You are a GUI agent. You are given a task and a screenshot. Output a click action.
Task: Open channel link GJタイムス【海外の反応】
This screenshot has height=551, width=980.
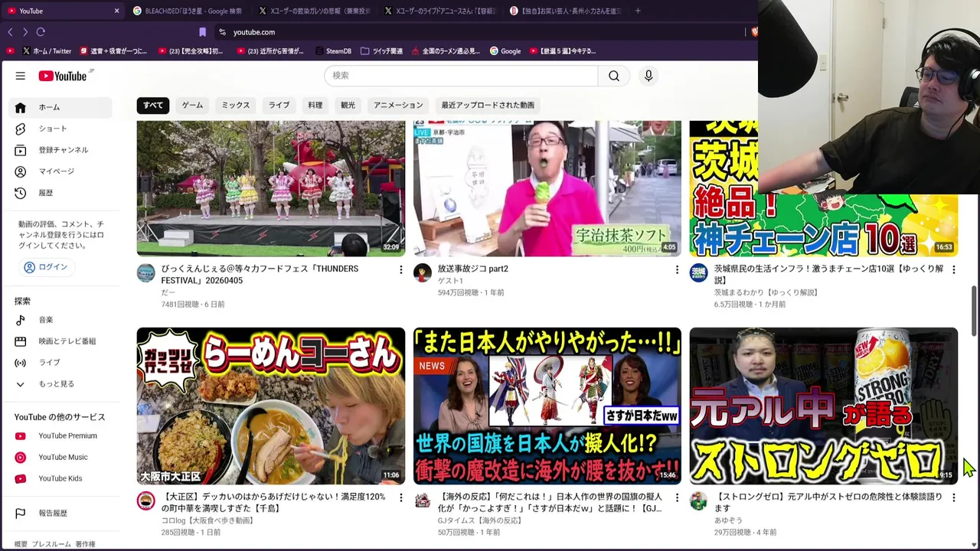(x=480, y=520)
